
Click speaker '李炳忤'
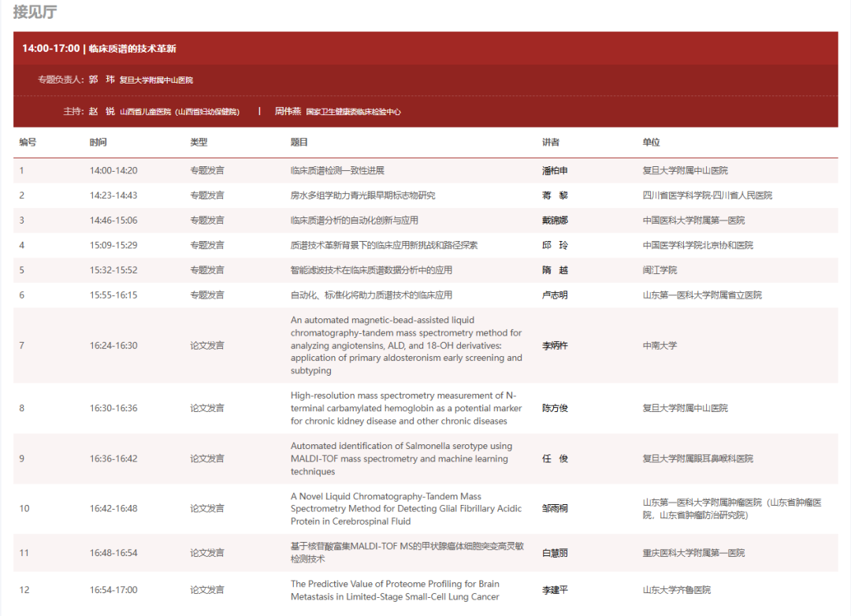point(555,346)
